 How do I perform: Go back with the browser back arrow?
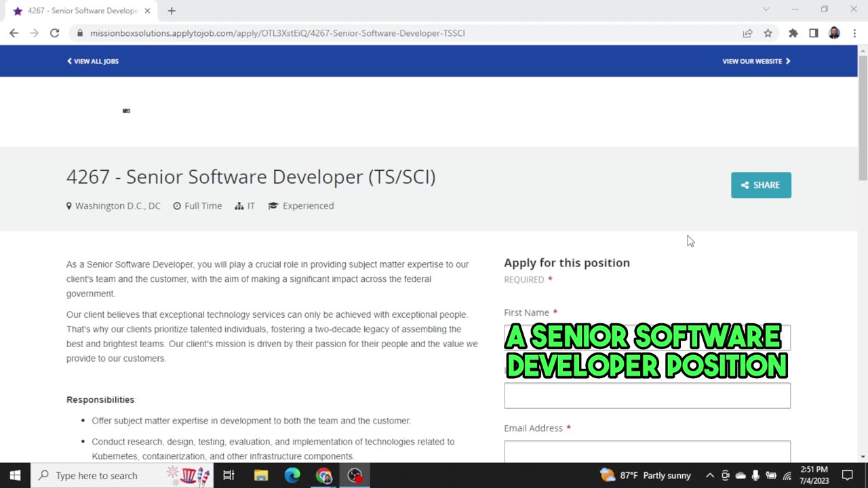(14, 33)
